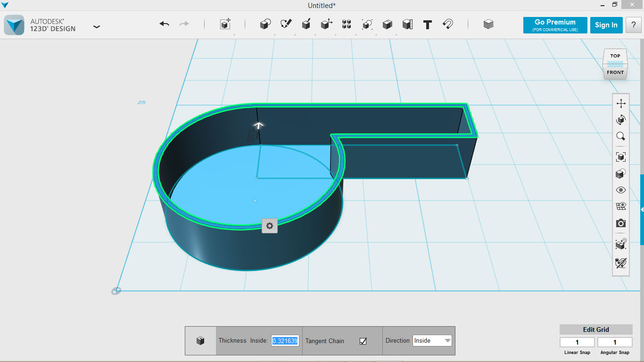644x362 pixels.
Task: Open the Materials icon
Action: pyautogui.click(x=488, y=25)
